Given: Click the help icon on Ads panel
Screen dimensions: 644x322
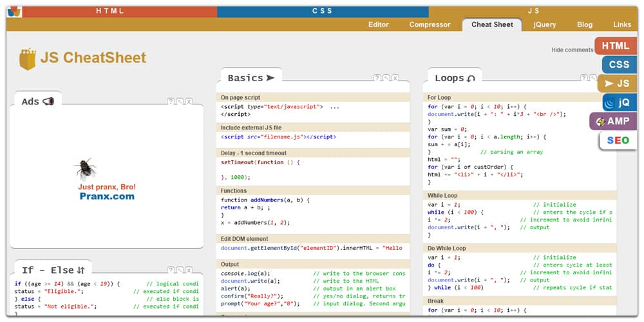Looking at the screenshot, I should pos(171,101).
